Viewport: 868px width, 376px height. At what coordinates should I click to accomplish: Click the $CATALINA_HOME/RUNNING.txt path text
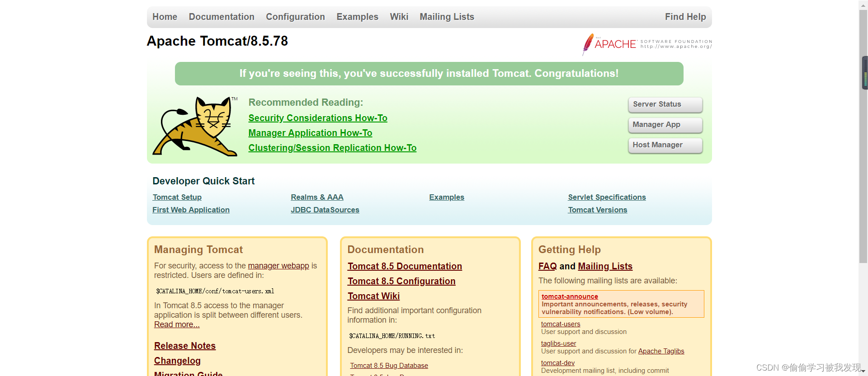pos(392,336)
